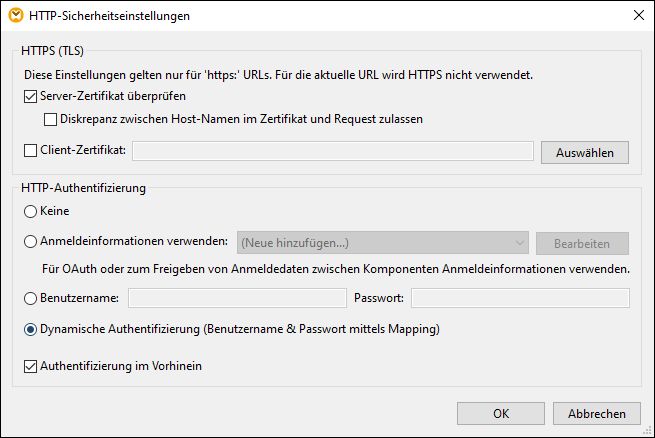Screen dimensions: 655x438
Task: Click the Benutzername input field
Action: coord(237,298)
